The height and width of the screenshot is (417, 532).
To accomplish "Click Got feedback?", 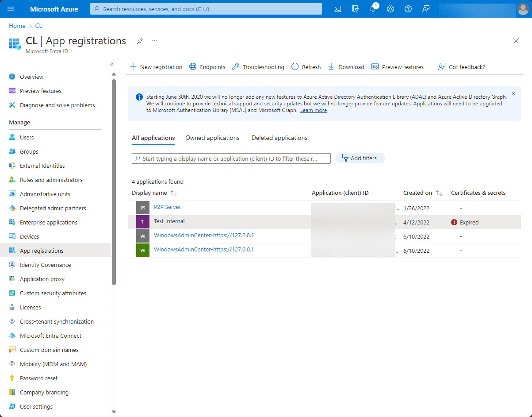I will 461,67.
